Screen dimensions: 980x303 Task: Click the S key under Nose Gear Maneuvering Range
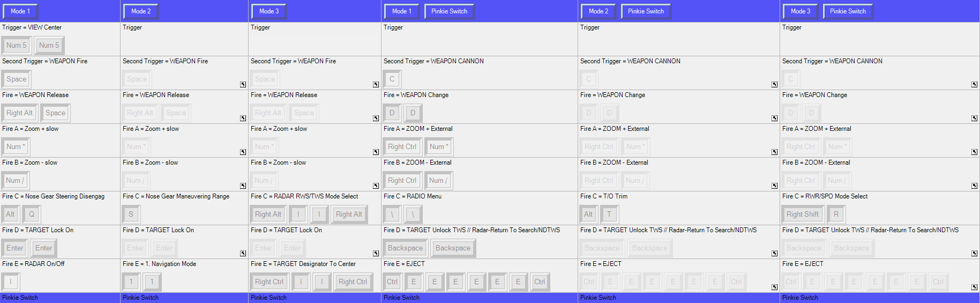[131, 215]
